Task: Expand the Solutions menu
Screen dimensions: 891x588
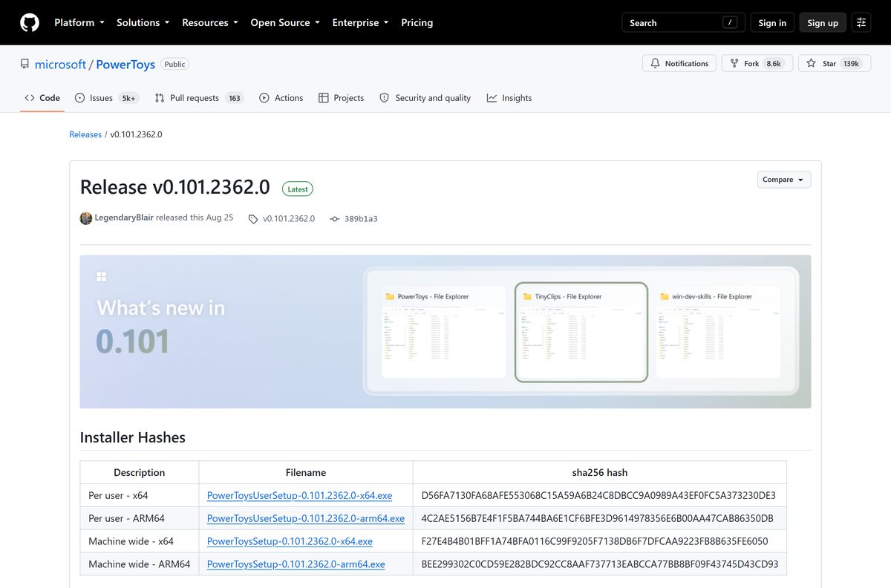Action: tap(143, 22)
